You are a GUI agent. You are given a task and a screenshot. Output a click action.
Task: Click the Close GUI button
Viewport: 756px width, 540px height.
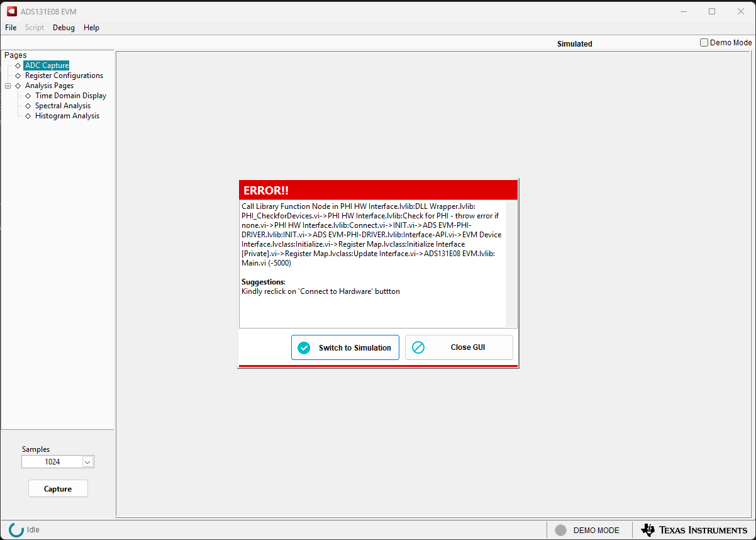pyautogui.click(x=459, y=347)
